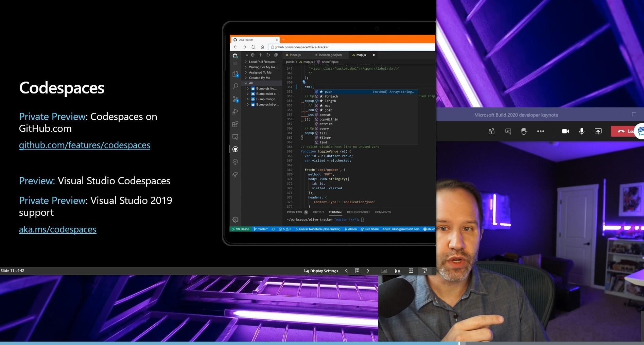Click Run w/ NodeMon in the status bar

coord(318,229)
